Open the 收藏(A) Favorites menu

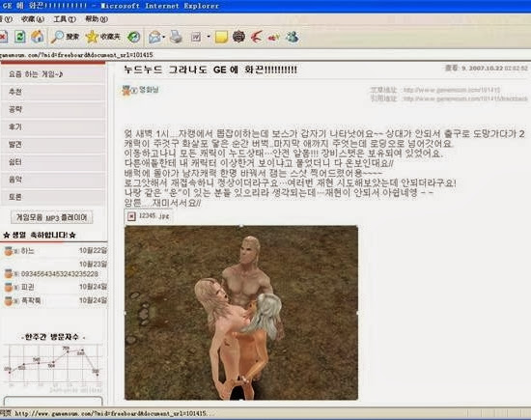[x=33, y=19]
